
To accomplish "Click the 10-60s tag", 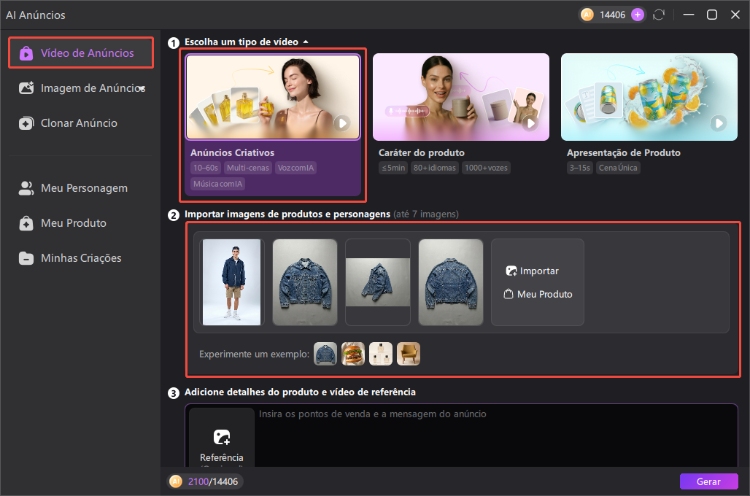I will [206, 168].
